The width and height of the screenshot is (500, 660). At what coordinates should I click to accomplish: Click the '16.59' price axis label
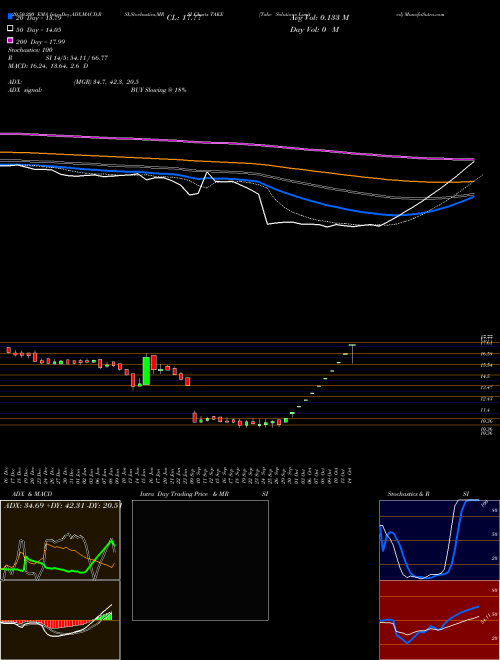tap(487, 354)
